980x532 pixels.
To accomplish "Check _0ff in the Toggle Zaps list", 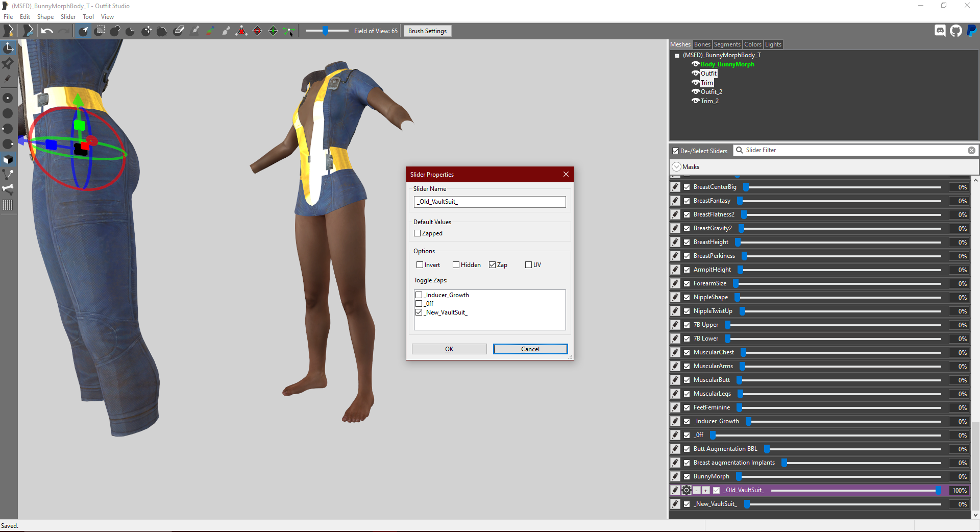I will (419, 304).
